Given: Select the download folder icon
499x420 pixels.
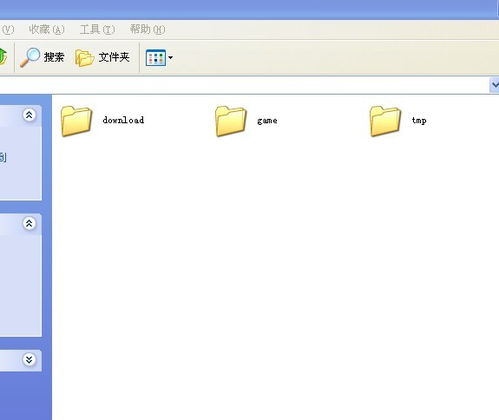Looking at the screenshot, I should click(76, 121).
